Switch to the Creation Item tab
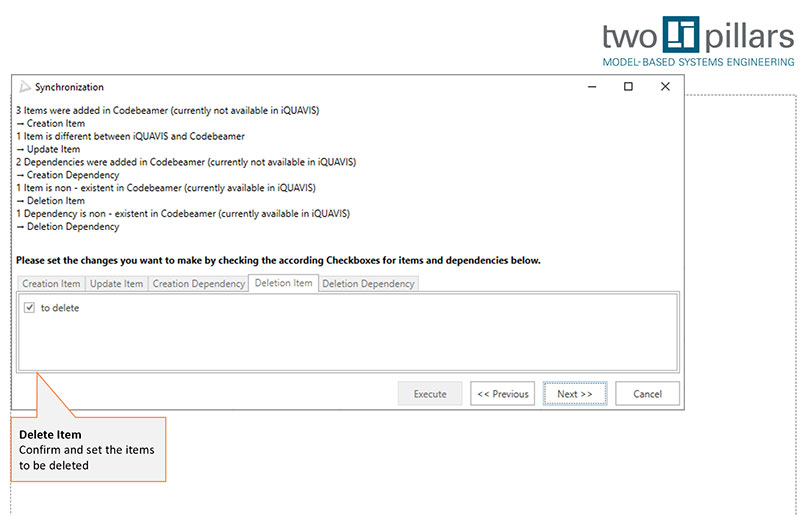Screen dimensions: 800x525 [x=51, y=284]
